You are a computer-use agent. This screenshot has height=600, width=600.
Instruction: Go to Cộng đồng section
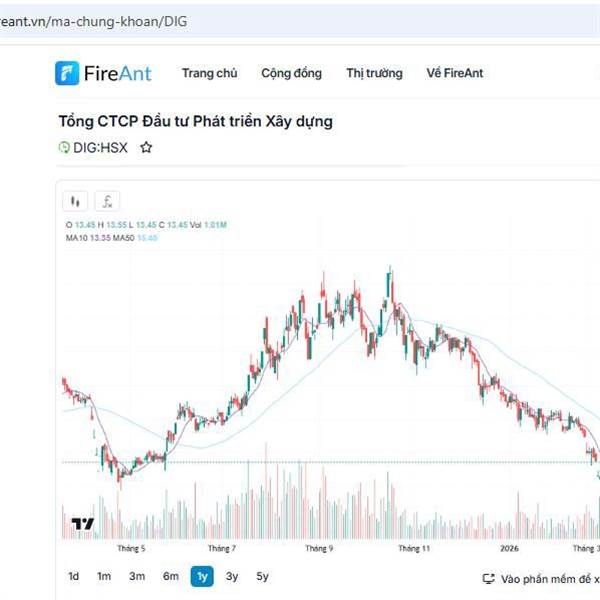[x=291, y=73]
